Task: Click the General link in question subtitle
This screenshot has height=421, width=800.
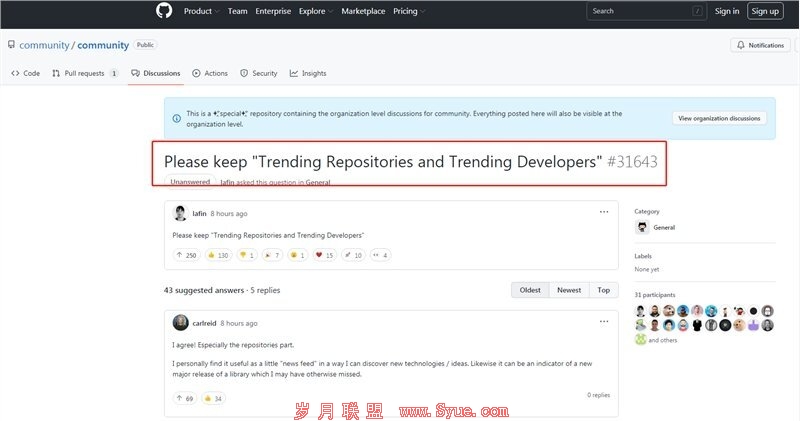Action: (317, 182)
